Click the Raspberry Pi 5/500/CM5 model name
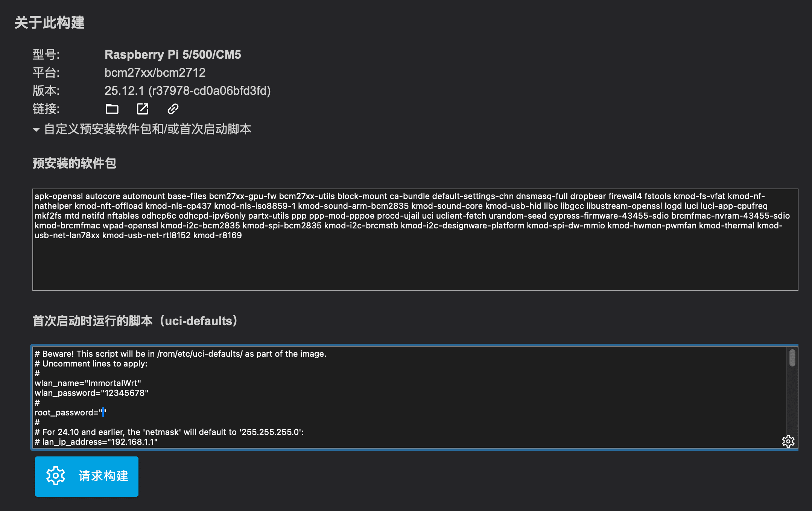This screenshot has height=511, width=812. [173, 55]
